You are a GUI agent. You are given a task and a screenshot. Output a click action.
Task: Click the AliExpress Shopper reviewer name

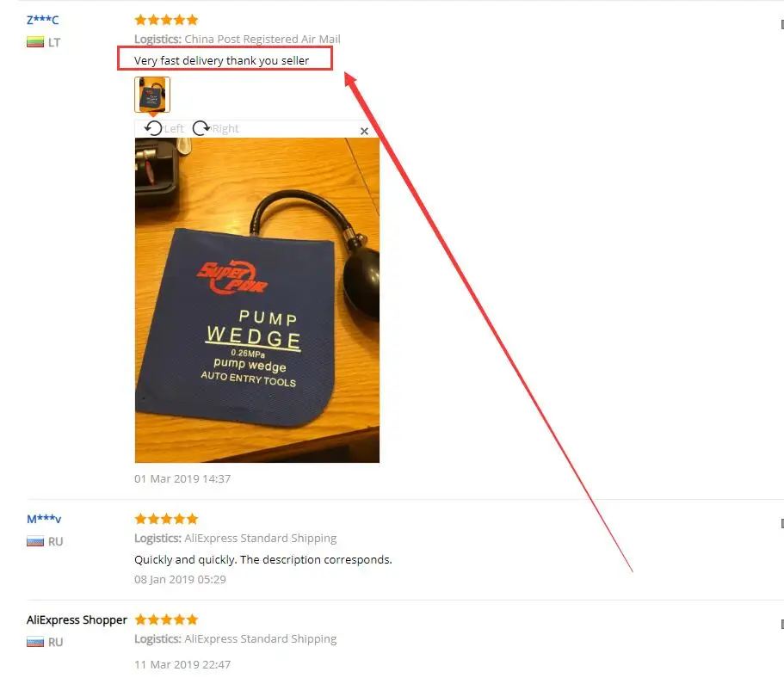(x=77, y=620)
